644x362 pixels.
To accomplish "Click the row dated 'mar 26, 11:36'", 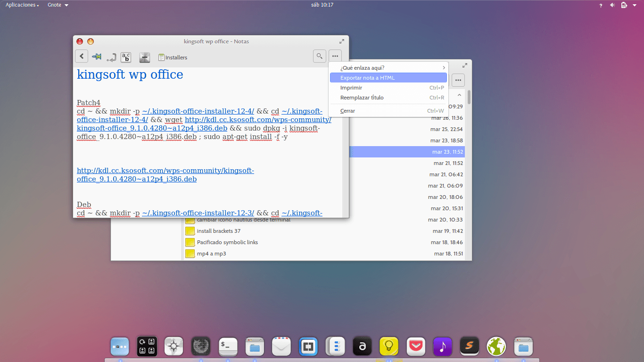I will pyautogui.click(x=406, y=118).
